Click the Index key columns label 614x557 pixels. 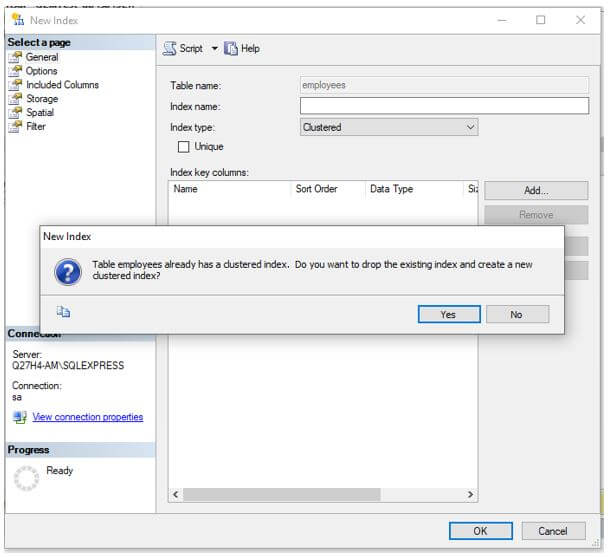tap(209, 172)
